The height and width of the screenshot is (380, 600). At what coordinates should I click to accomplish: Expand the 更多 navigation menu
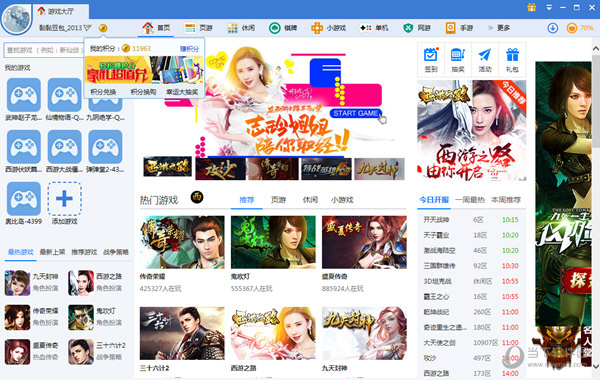(499, 28)
